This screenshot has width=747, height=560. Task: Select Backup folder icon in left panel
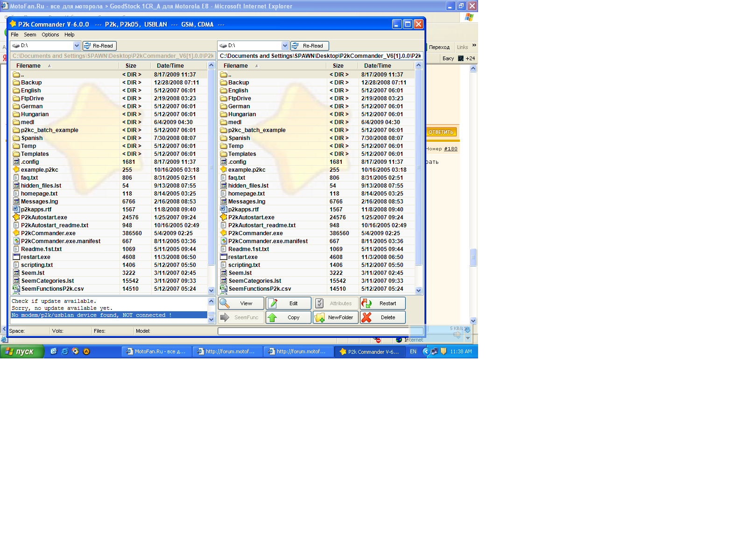[16, 83]
